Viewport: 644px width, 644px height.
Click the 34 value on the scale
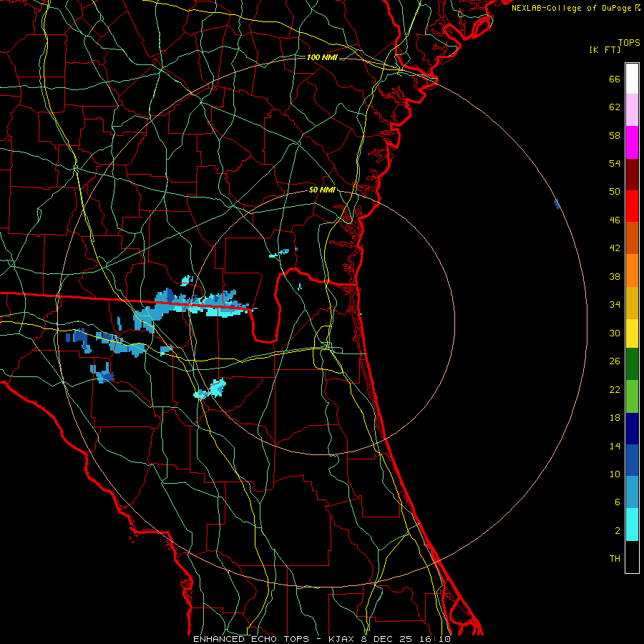[615, 305]
